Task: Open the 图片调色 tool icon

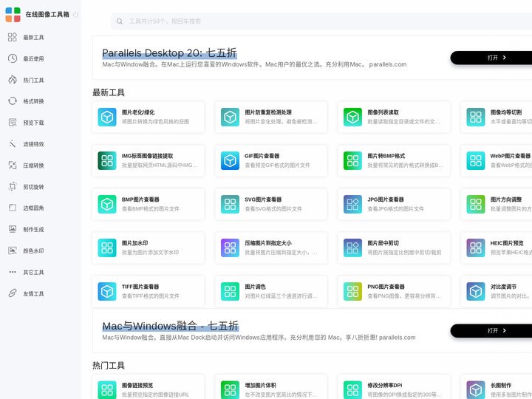Action: [x=230, y=291]
